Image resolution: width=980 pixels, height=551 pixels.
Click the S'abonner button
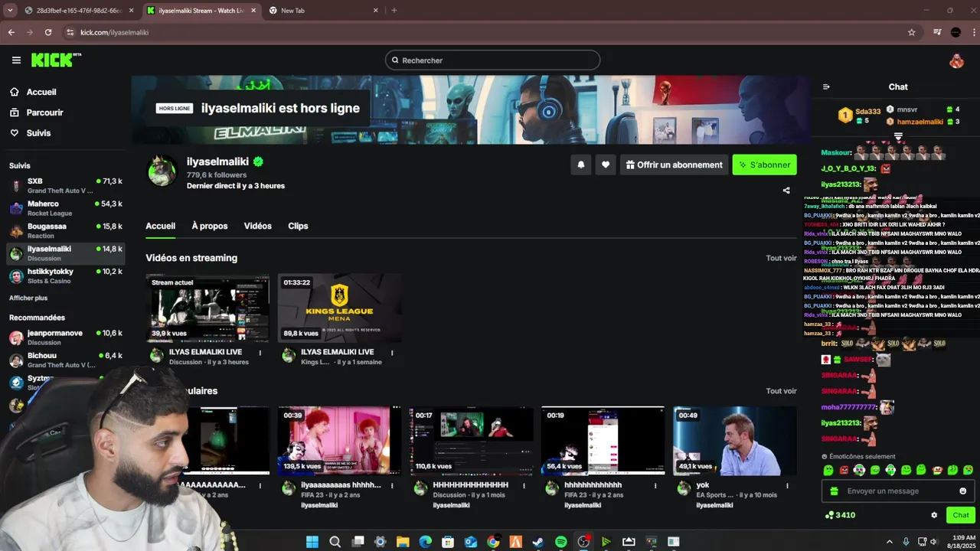click(764, 165)
